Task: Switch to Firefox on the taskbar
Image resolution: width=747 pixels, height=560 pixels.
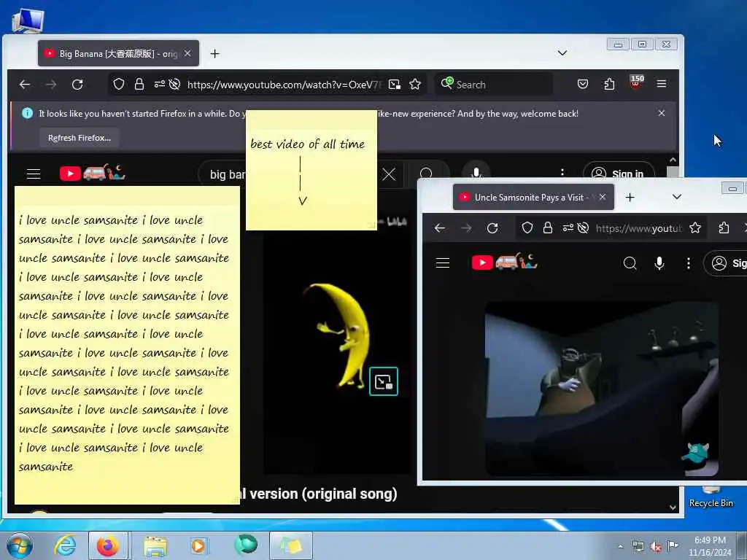Action: 108,545
